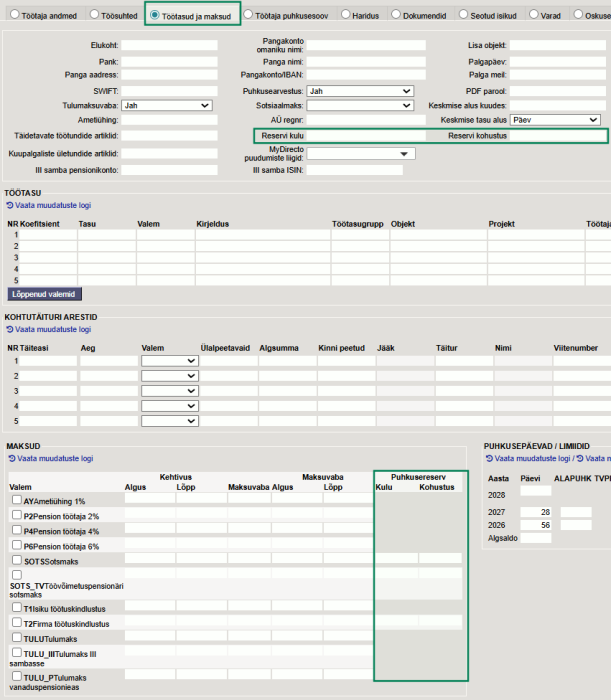Tick the TULU_III Tulumaks III sambasse checkbox
This screenshot has width=611, height=700.
(17, 652)
